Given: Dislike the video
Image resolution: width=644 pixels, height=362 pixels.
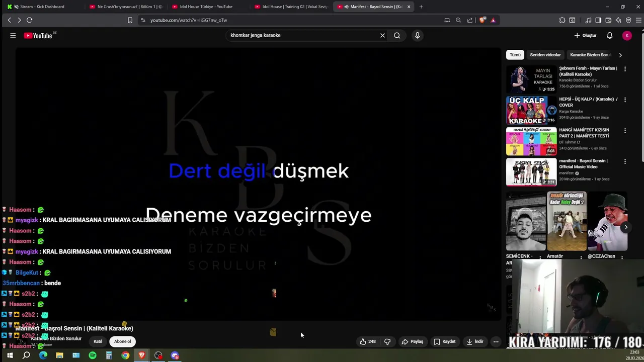Looking at the screenshot, I should point(387,341).
